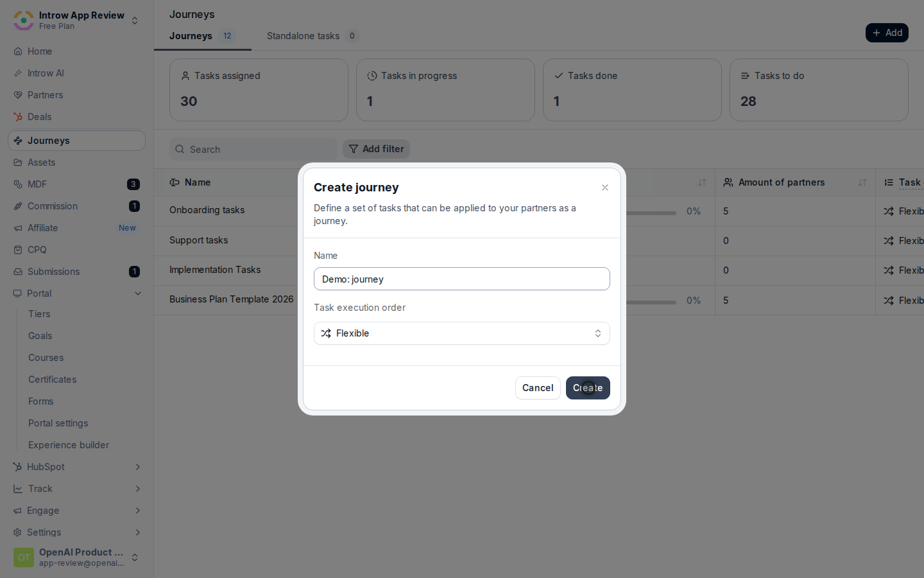The width and height of the screenshot is (924, 578).
Task: Click the Cancel button
Action: click(538, 388)
